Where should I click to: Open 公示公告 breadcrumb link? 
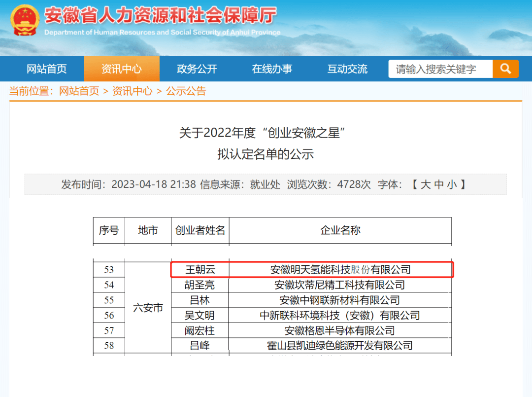click(x=186, y=91)
